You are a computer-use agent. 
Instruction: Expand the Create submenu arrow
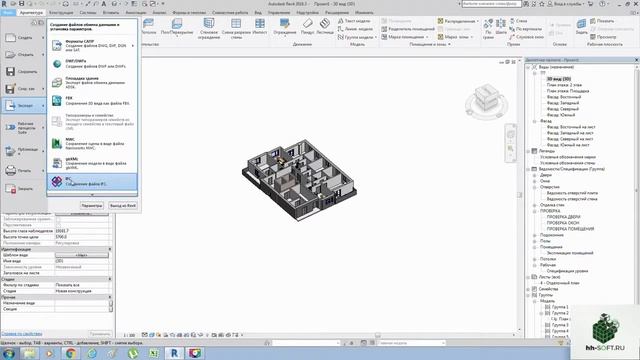tap(43, 38)
